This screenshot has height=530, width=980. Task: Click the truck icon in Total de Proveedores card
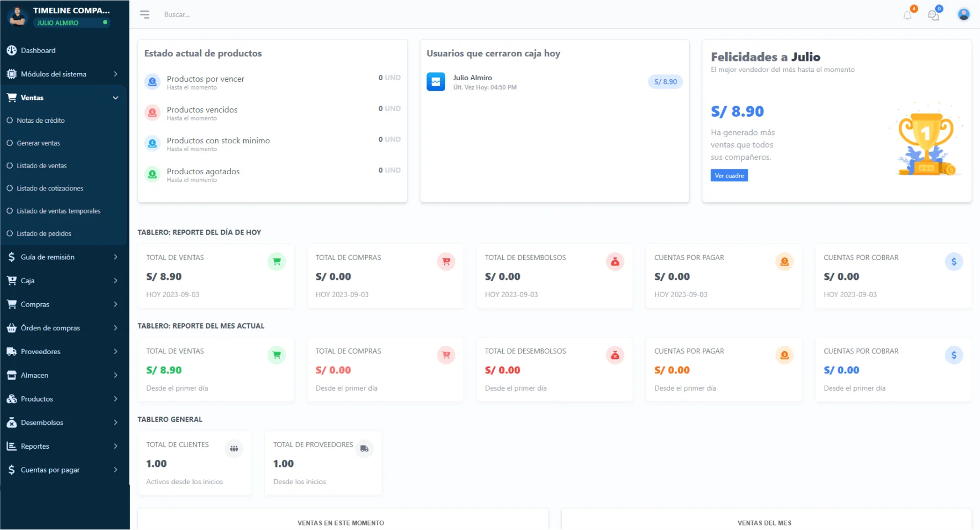coord(364,449)
